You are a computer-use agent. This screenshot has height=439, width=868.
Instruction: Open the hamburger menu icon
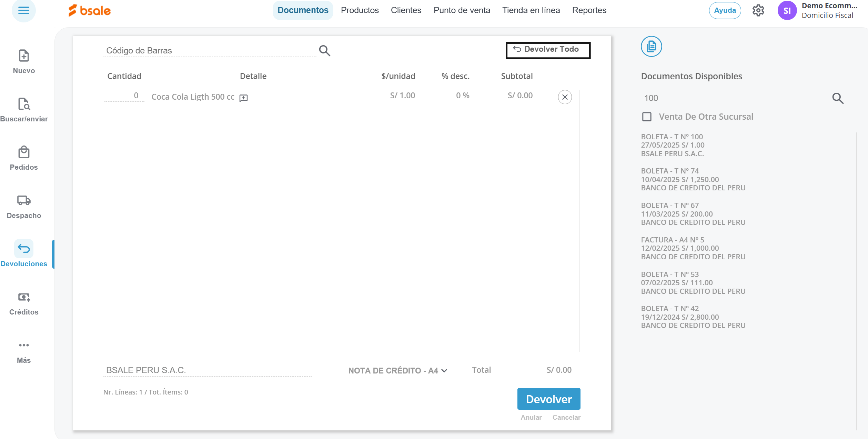click(23, 10)
